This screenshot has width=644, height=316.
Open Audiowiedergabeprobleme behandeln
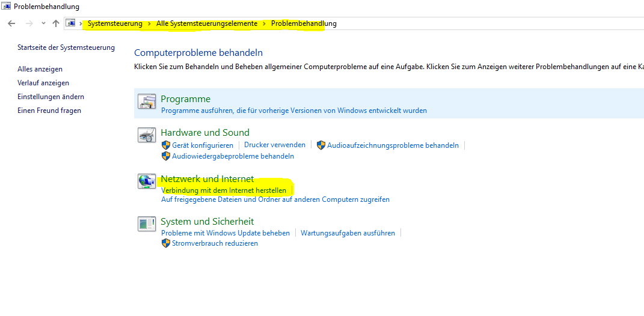(x=233, y=156)
